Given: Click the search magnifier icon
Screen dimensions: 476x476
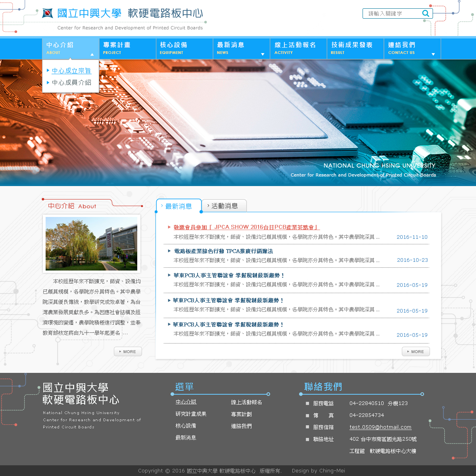Looking at the screenshot, I should (x=425, y=13).
